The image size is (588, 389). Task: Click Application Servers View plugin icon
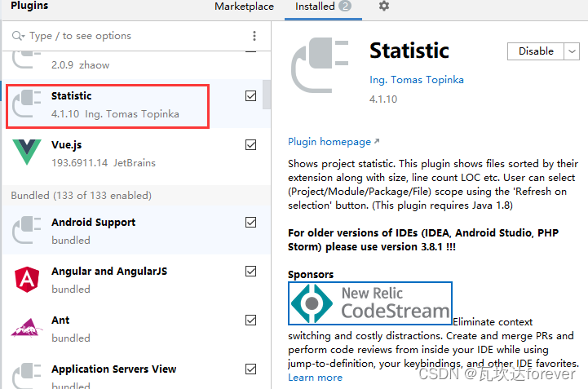pos(26,375)
